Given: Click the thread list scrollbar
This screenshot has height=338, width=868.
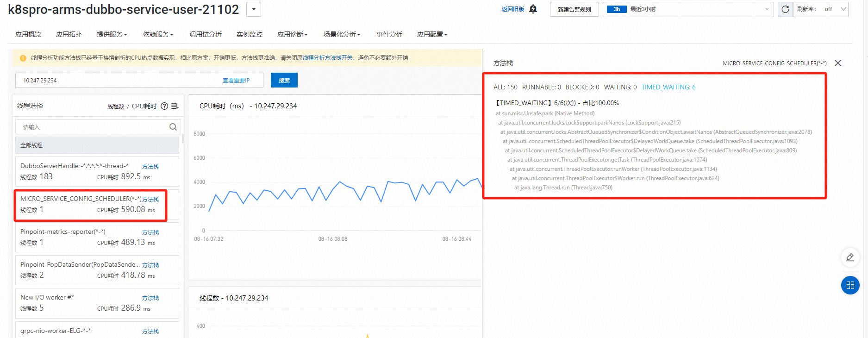Looking at the screenshot, I should coord(183,138).
